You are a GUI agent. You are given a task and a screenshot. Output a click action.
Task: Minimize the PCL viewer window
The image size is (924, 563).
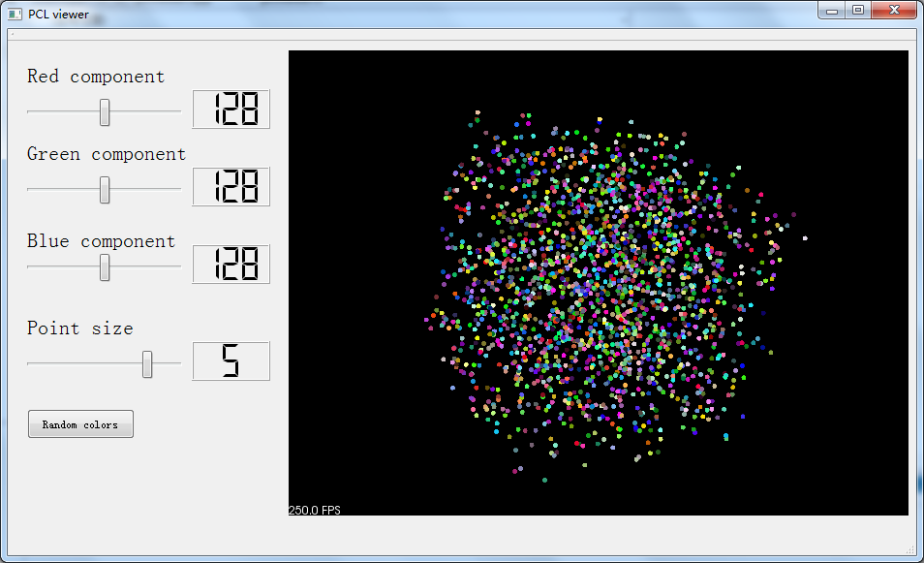pos(831,11)
